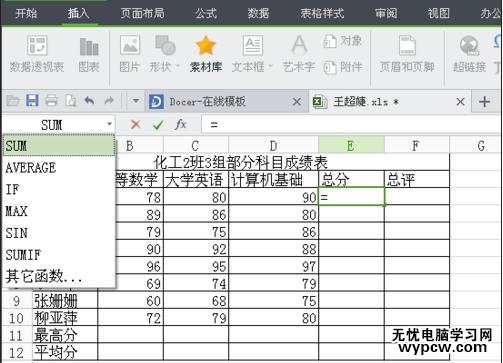Click inside the formula bar input
Screen dimensions: 503x363
pyautogui.click(x=352, y=125)
